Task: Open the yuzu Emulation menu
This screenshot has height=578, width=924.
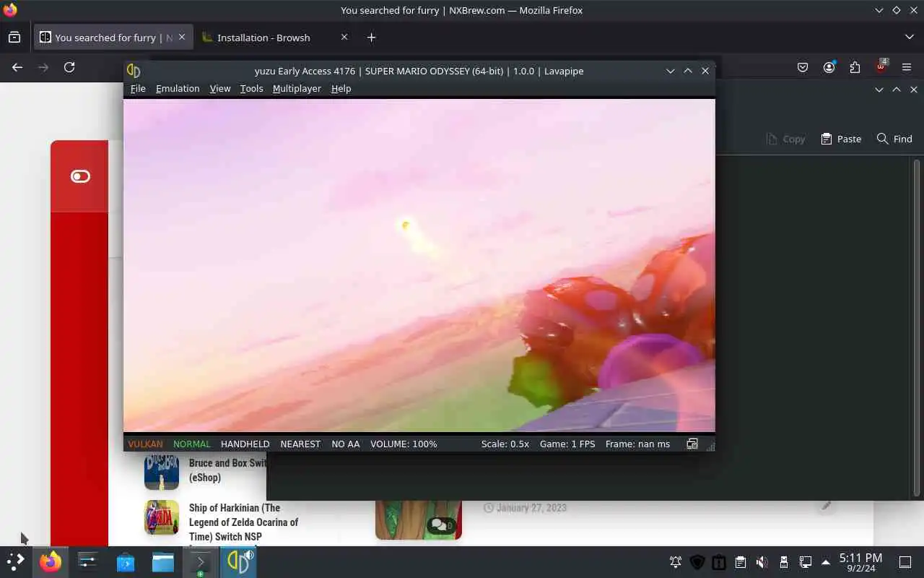Action: coord(178,88)
